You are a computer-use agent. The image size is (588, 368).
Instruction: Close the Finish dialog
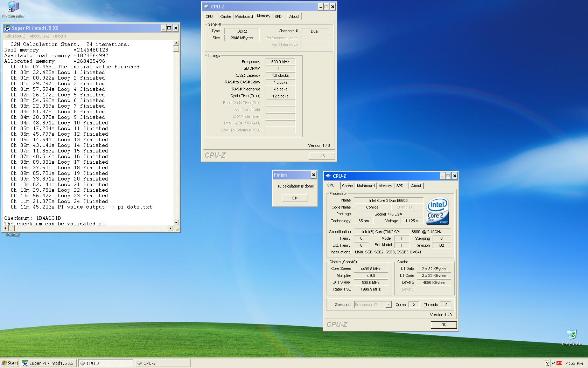tap(313, 175)
